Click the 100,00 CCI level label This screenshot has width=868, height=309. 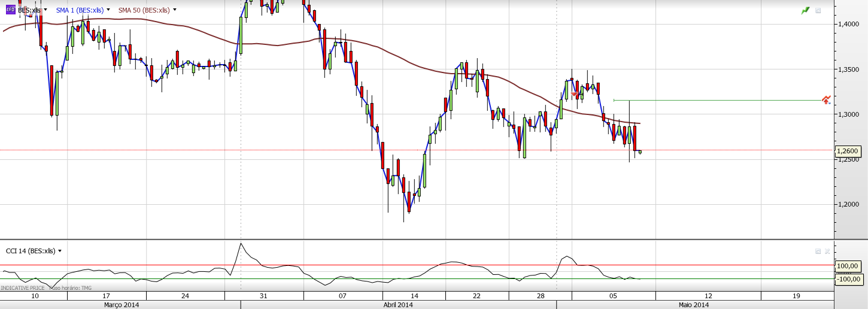tap(848, 266)
